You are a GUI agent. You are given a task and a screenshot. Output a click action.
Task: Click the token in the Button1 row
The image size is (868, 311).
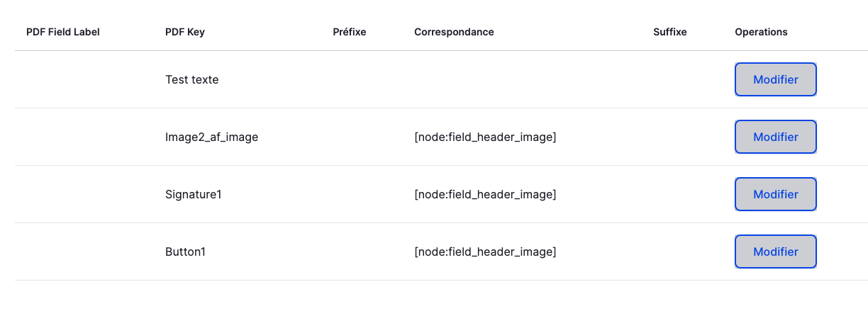485,251
